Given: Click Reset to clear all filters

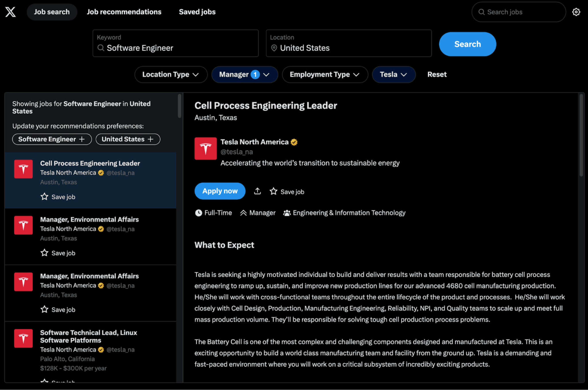Looking at the screenshot, I should pyautogui.click(x=437, y=74).
